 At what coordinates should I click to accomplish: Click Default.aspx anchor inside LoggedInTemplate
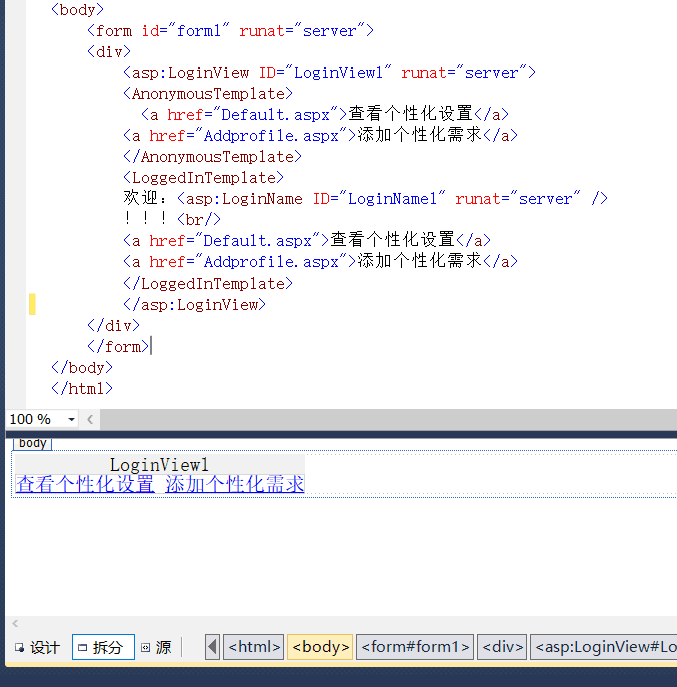coord(307,241)
